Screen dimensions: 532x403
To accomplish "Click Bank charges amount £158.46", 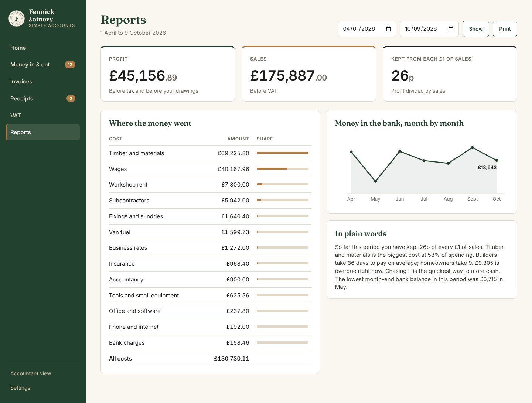I will (x=238, y=343).
